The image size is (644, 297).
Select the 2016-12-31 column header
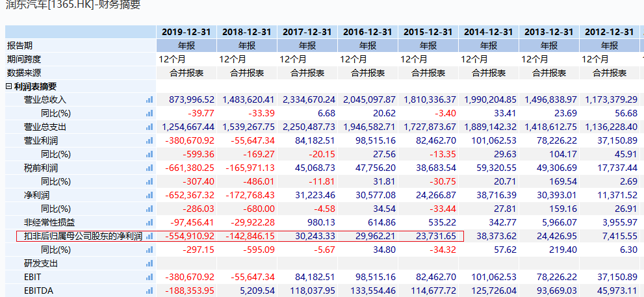tap(368, 32)
